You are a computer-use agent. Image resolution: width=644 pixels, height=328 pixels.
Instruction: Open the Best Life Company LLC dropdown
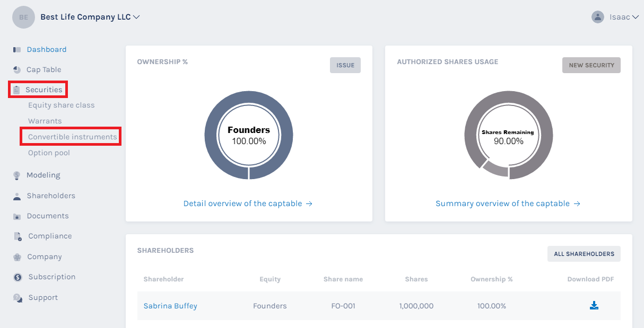pyautogui.click(x=90, y=17)
